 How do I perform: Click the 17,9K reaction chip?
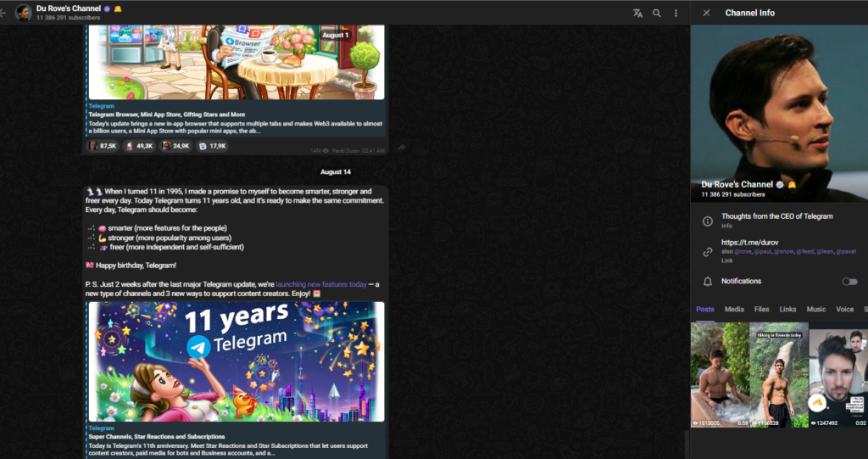(x=212, y=146)
